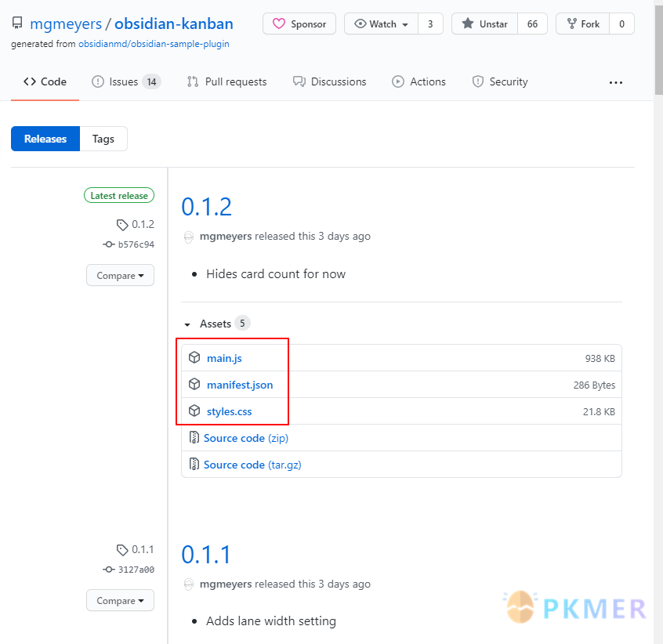Open the obsidian-kanban repository link
Screen dimensions: 663x644
tap(174, 24)
